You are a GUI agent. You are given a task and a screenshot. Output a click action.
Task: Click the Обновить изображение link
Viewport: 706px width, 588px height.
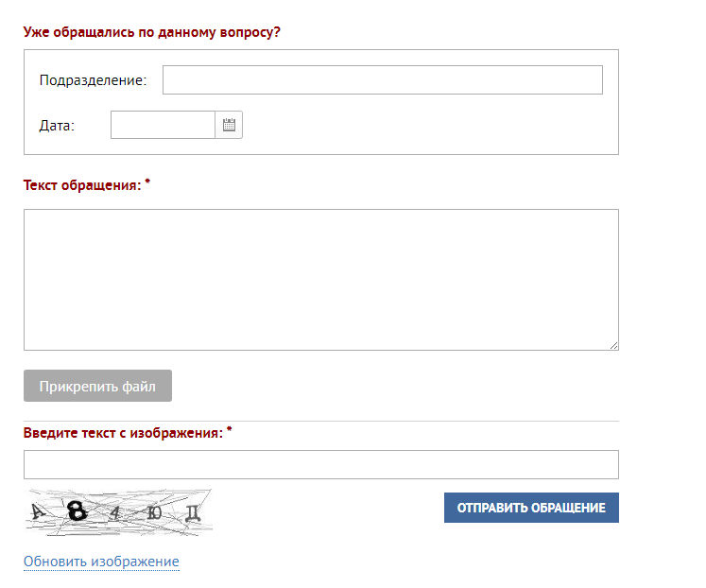tap(101, 562)
